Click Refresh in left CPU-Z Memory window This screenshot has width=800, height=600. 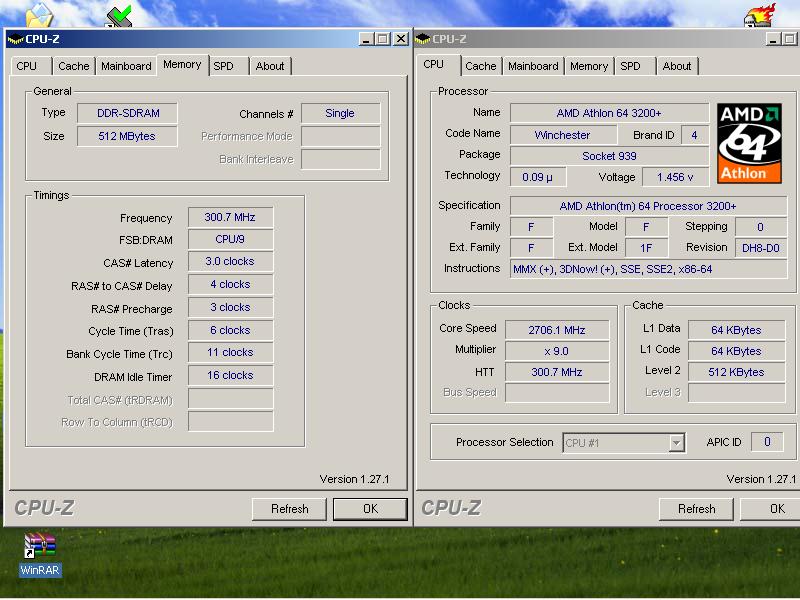(x=289, y=509)
